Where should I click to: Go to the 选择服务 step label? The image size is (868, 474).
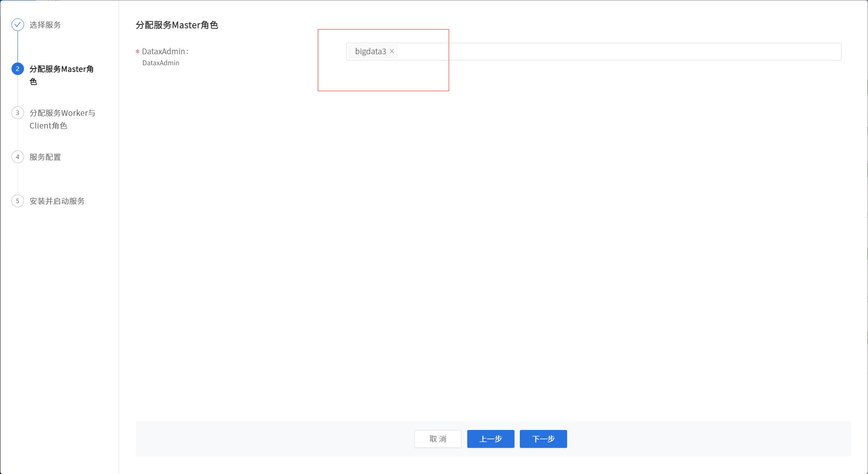coord(45,25)
